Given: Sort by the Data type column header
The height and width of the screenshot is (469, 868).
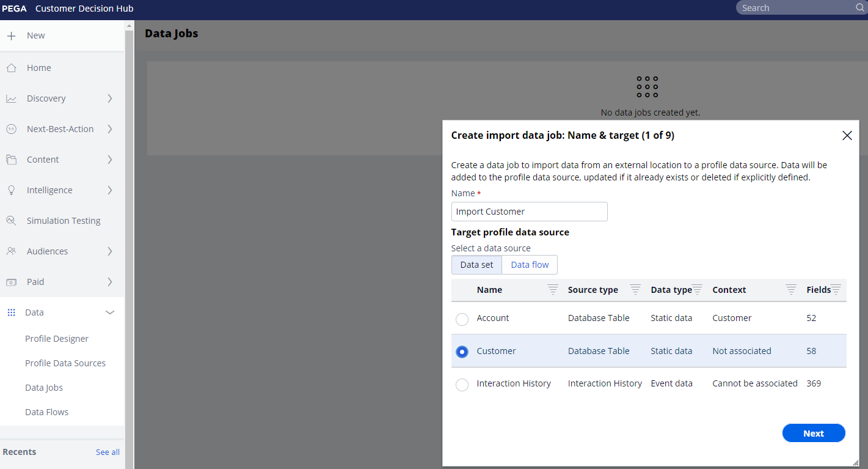Looking at the screenshot, I should click(671, 290).
